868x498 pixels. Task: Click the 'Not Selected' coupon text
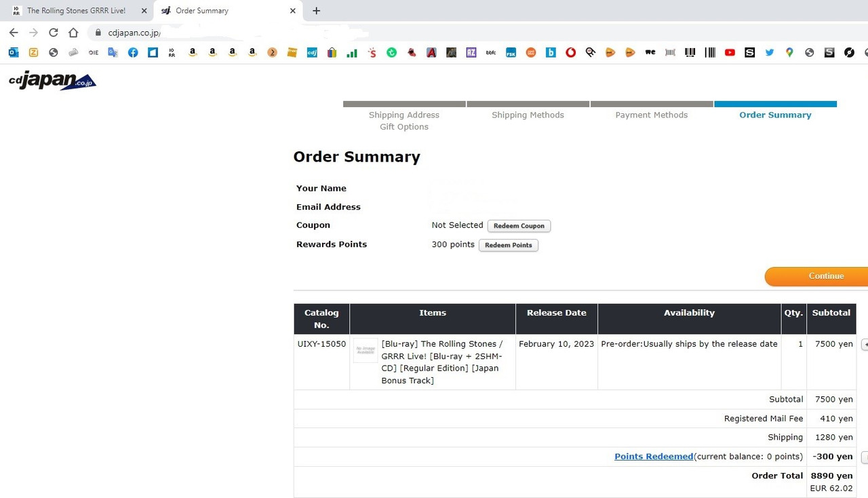pos(457,225)
